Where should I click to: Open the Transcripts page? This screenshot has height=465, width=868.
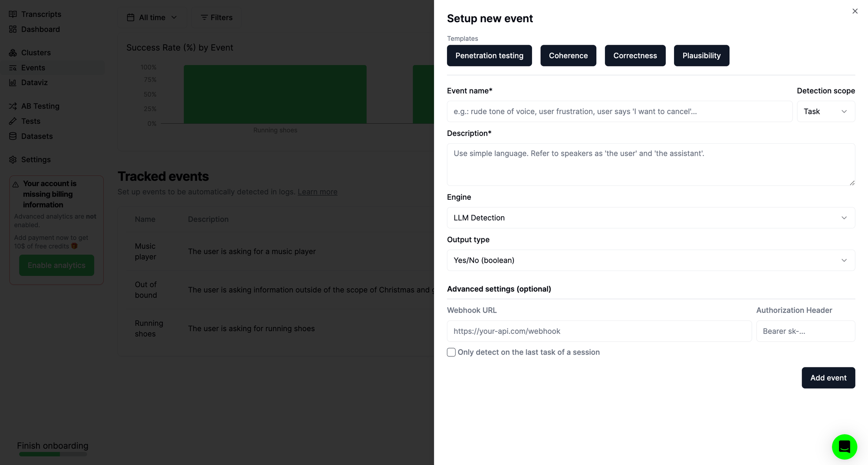(41, 14)
